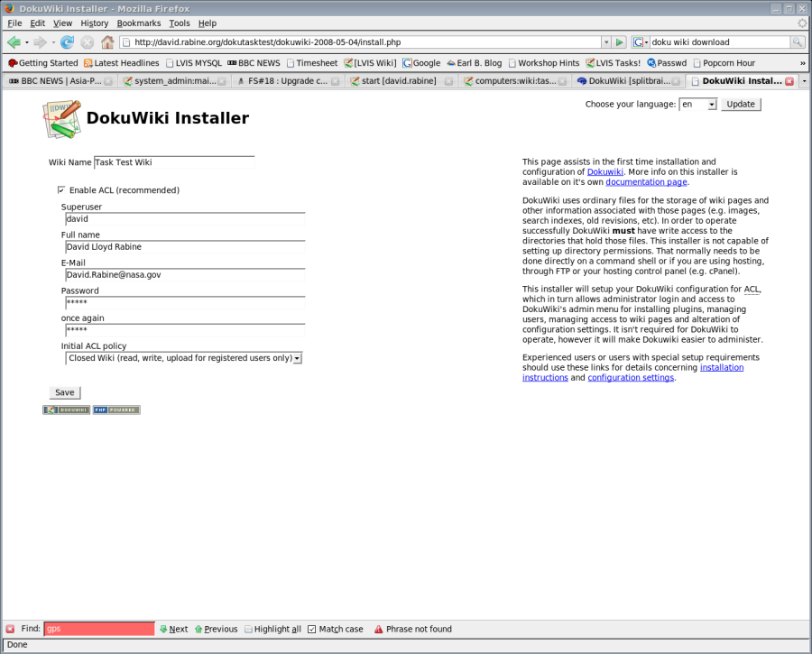
Task: Open the installation instructions link
Action: point(722,367)
